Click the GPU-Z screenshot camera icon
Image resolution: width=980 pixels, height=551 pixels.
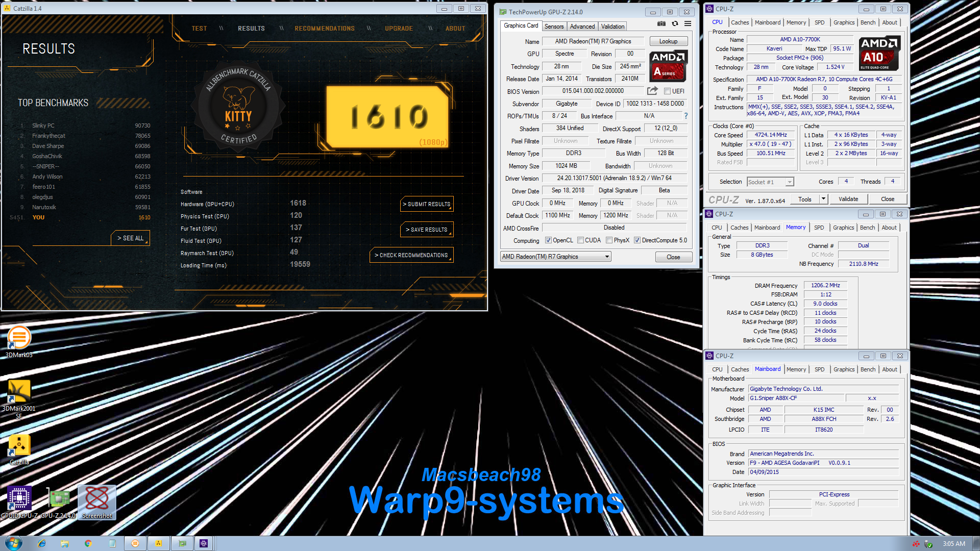[x=661, y=23]
